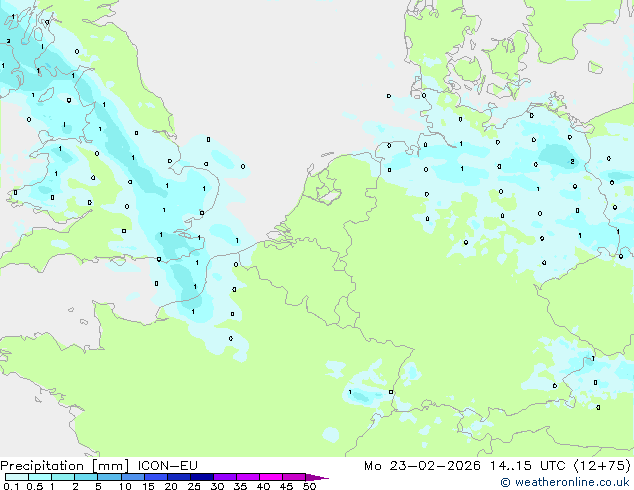Click the '10' legend scale label
634x490 pixels.
125,486
